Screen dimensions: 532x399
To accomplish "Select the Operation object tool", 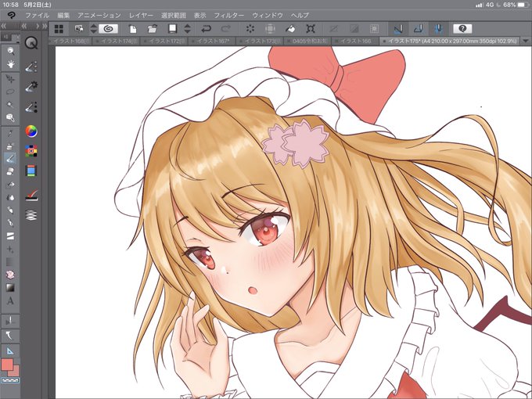I will pyautogui.click(x=10, y=79).
